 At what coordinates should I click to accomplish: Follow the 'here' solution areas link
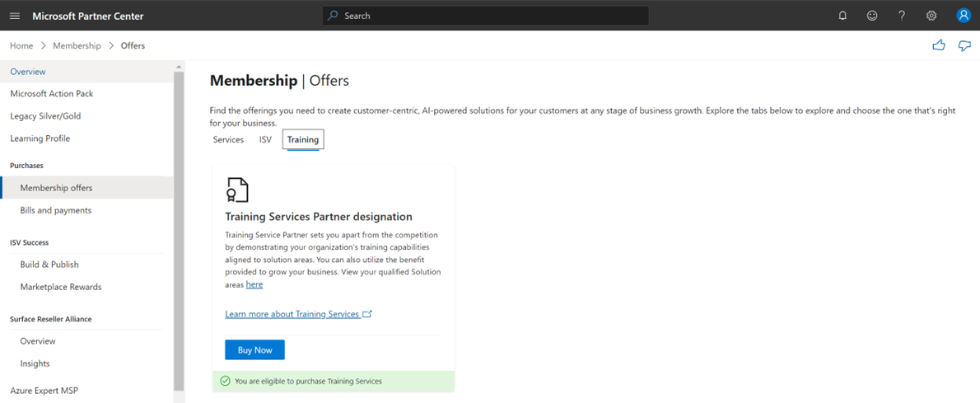[254, 284]
